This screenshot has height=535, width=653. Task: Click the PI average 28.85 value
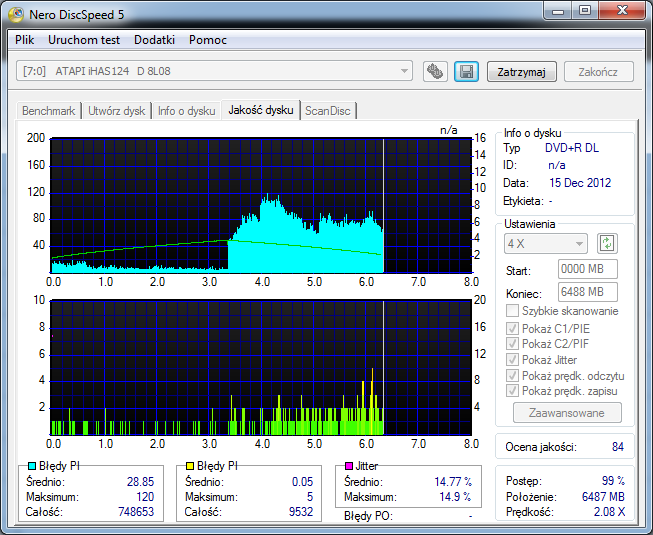[140, 482]
